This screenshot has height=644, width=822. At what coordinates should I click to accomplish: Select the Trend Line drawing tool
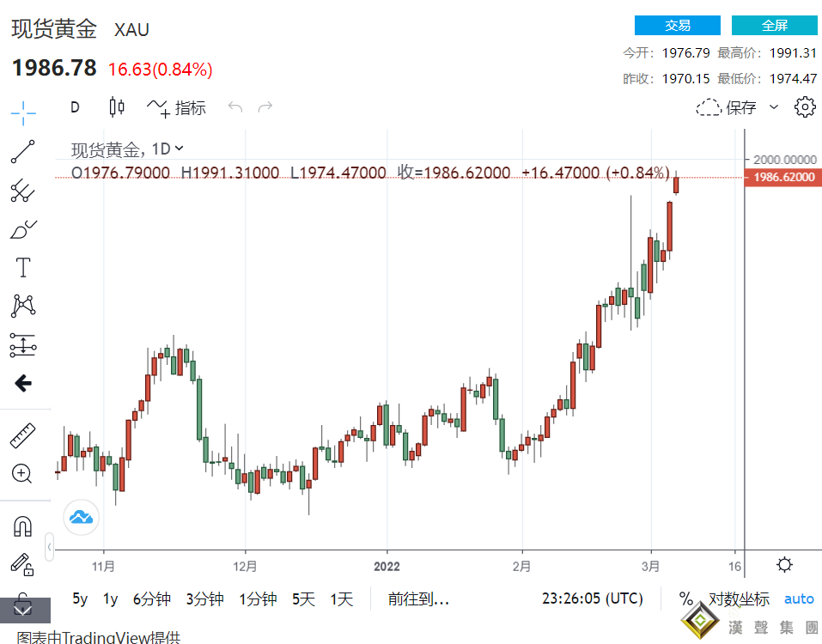[x=23, y=151]
